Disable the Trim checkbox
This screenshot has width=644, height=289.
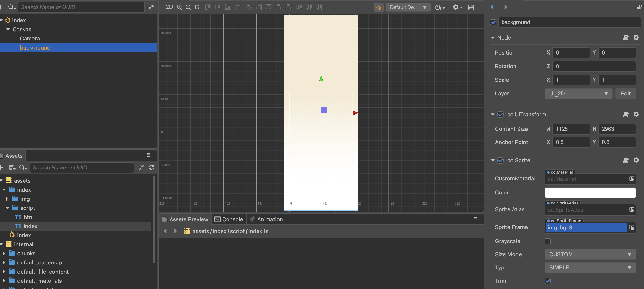coord(547,281)
